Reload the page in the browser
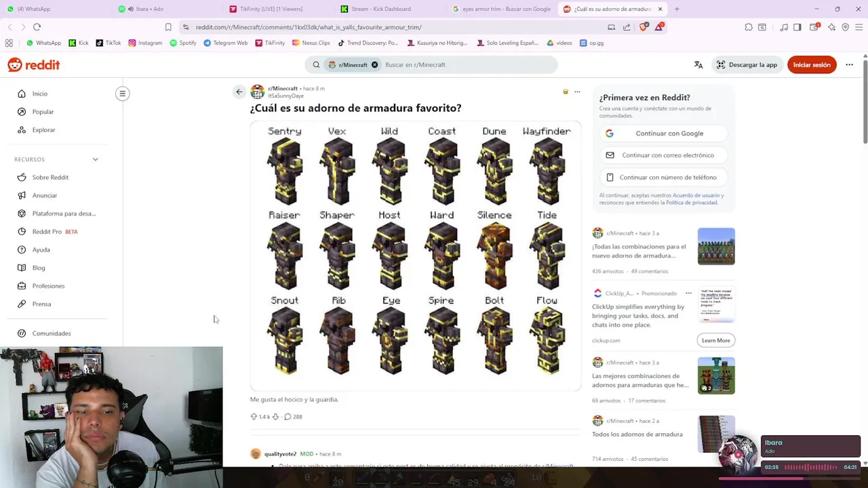 (37, 27)
